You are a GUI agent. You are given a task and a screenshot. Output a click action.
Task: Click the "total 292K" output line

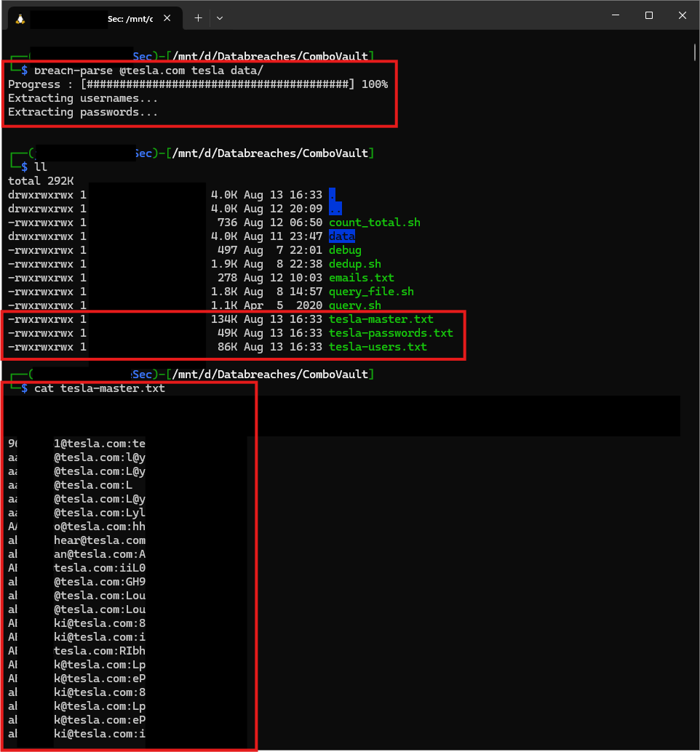click(x=41, y=181)
